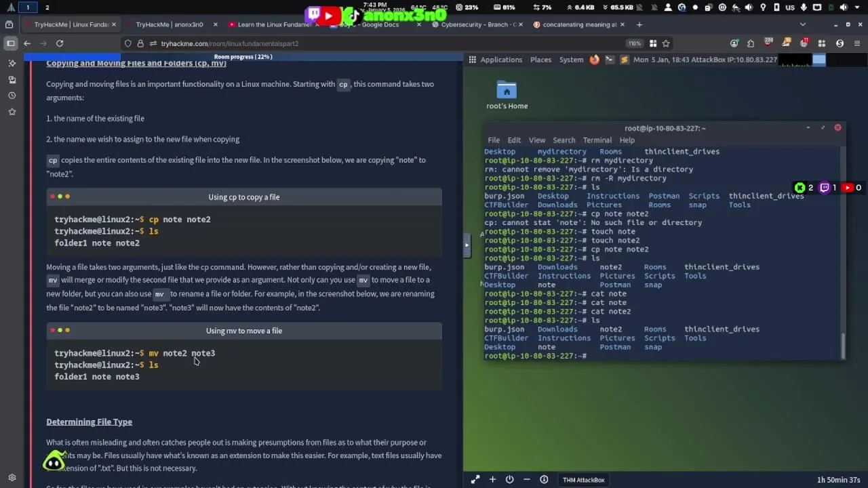Viewport: 868px width, 488px height.
Task: Launch Firefox from AttackBox panel
Action: [x=594, y=60]
